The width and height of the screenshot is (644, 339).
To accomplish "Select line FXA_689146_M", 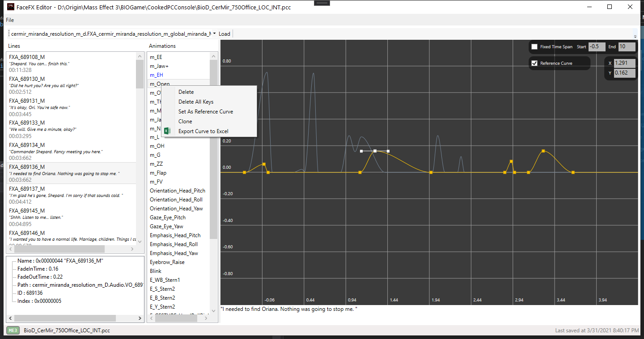I will tap(72, 237).
